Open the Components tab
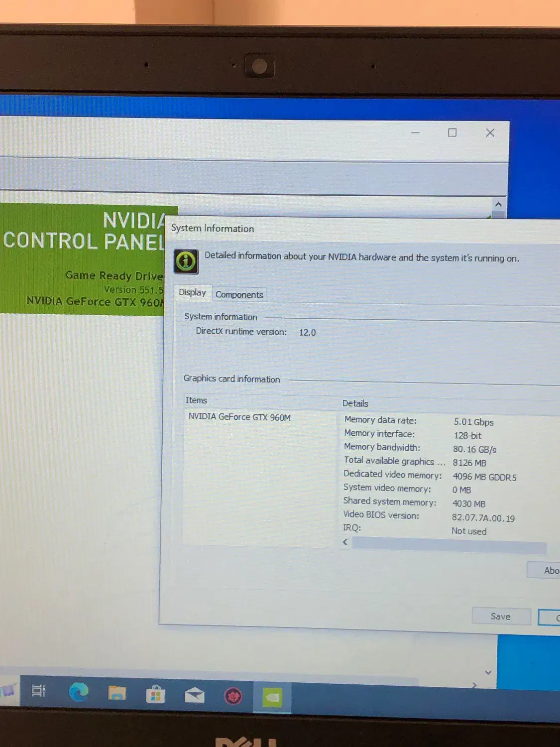560x747 pixels. click(x=239, y=295)
